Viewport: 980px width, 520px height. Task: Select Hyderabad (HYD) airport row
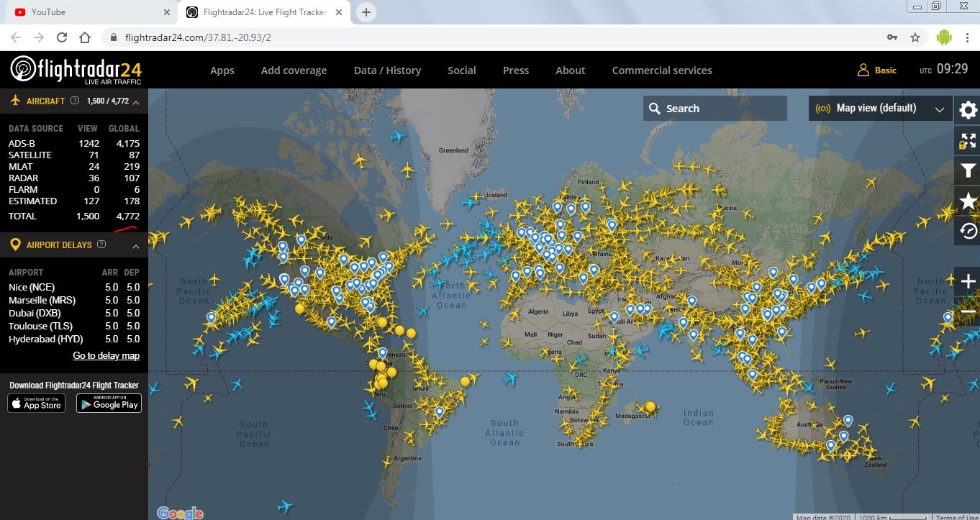(x=74, y=339)
